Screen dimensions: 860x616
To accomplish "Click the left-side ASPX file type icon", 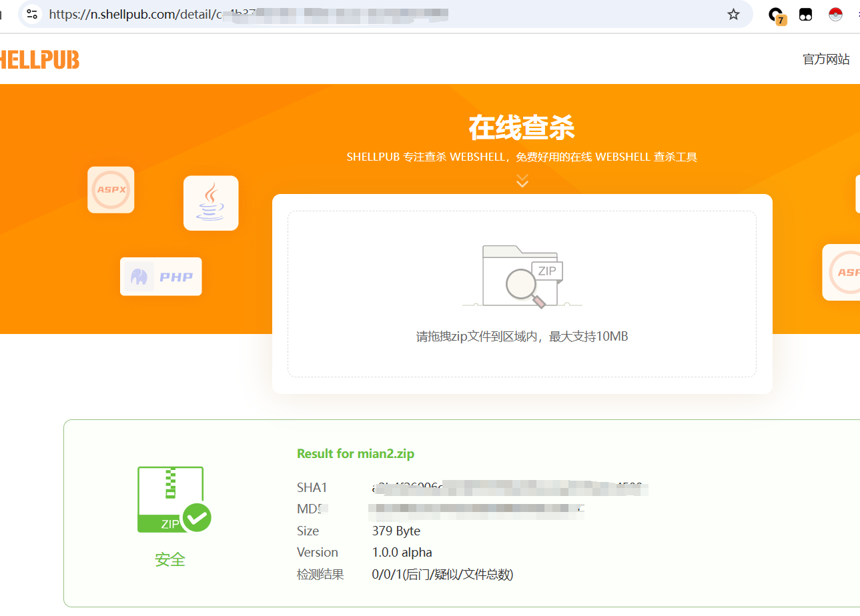I will pos(111,189).
